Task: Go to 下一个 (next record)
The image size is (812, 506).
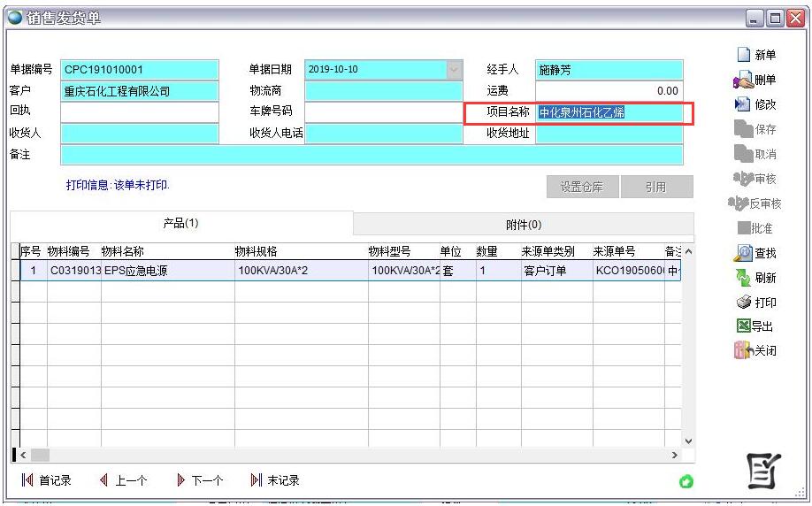Action: click(199, 480)
